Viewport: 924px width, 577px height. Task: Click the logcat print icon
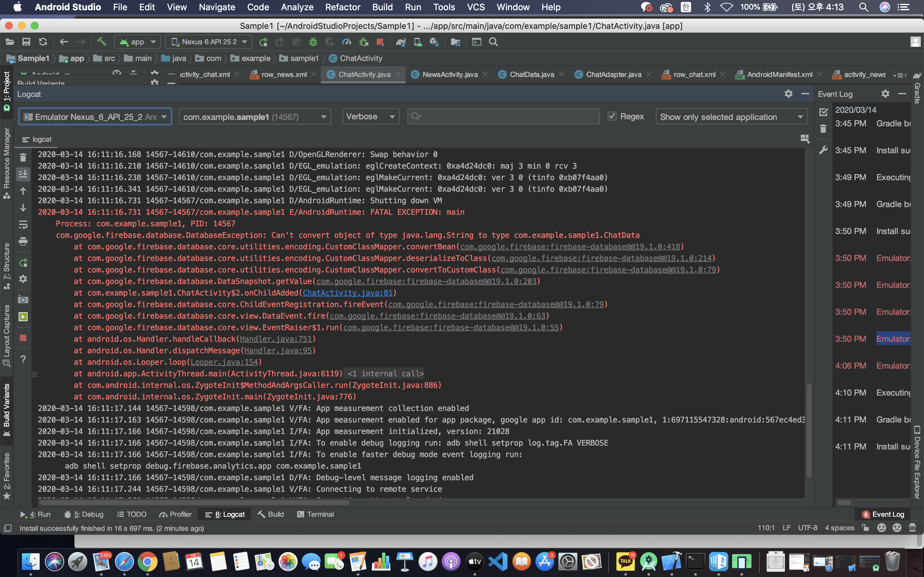[23, 242]
